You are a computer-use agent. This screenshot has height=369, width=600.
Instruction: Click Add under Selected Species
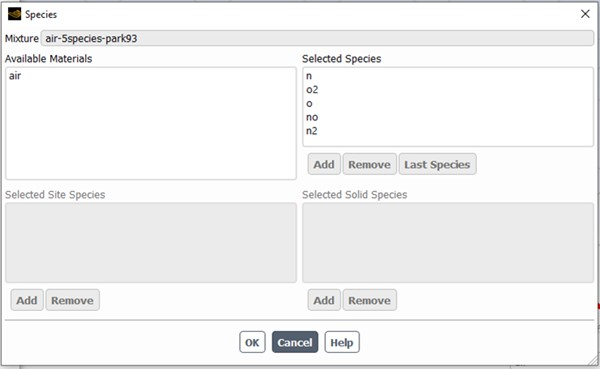coord(324,164)
